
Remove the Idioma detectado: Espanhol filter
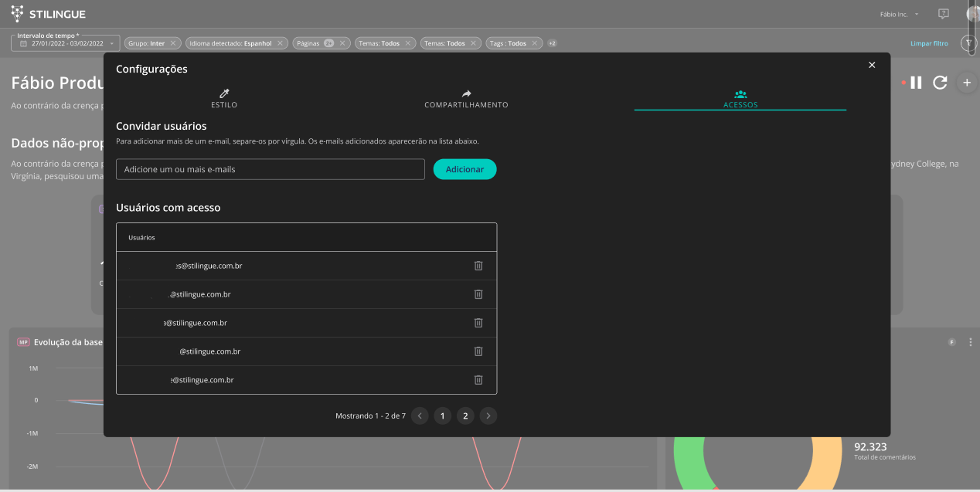[280, 43]
